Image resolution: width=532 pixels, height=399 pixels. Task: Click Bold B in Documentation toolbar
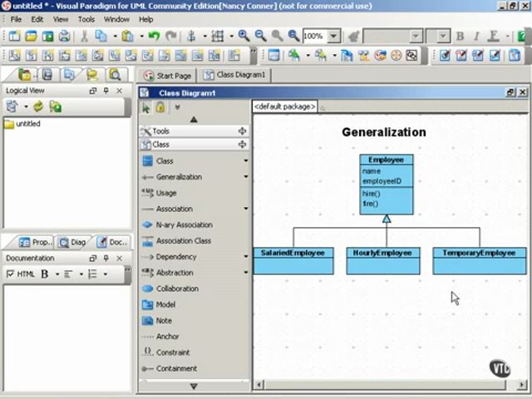pyautogui.click(x=44, y=273)
